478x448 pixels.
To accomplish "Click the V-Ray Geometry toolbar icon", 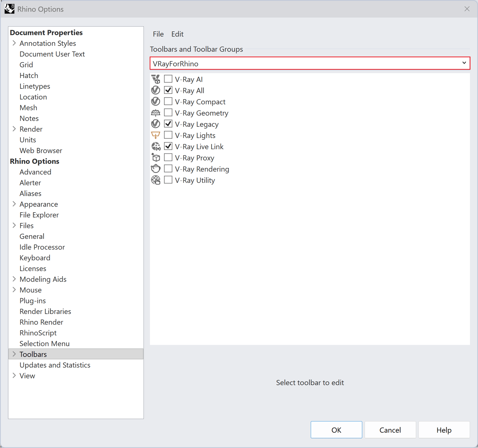I will [156, 113].
